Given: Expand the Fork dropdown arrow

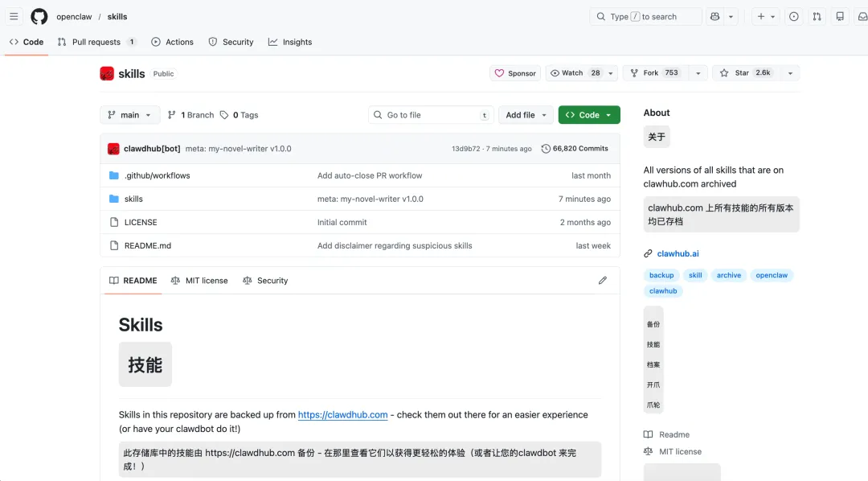Looking at the screenshot, I should point(698,73).
